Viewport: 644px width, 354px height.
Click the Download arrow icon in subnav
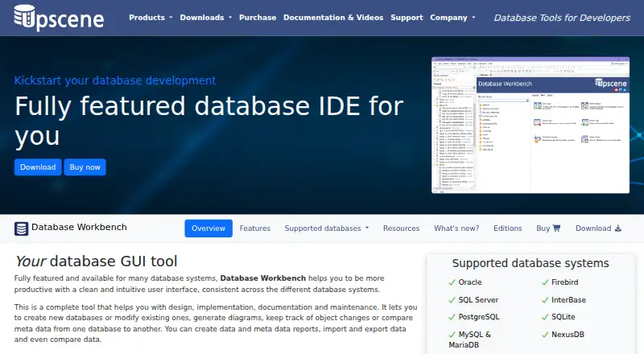click(x=618, y=228)
